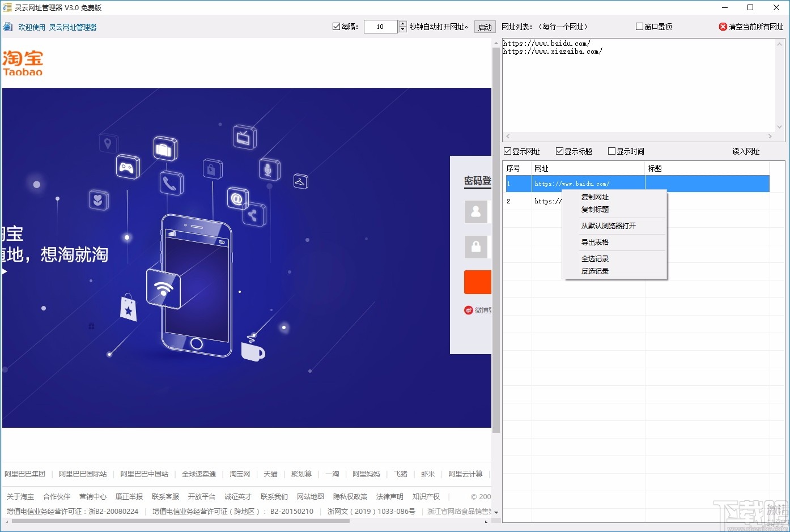Open the app icon menu in the title bar
Image resolution: width=790 pixels, height=532 pixels.
(7, 7)
